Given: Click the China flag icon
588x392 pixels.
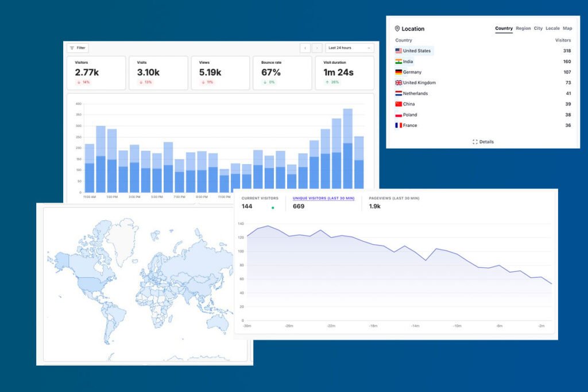Looking at the screenshot, I should (398, 104).
